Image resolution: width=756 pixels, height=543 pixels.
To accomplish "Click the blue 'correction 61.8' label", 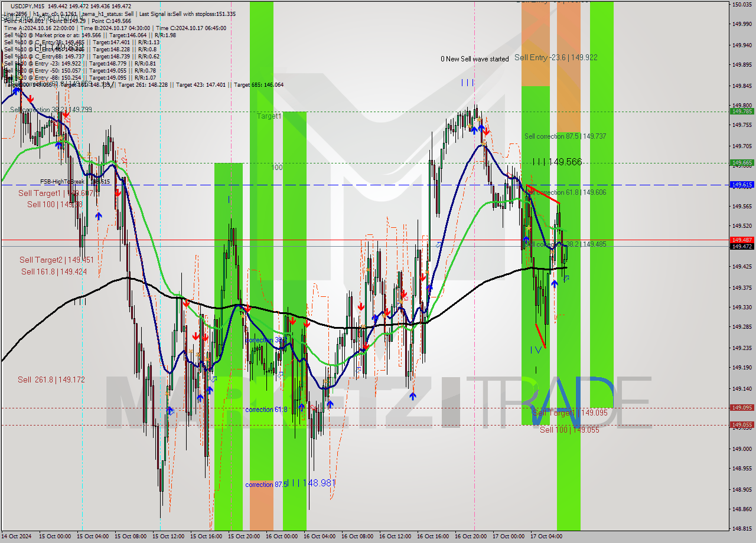I will pyautogui.click(x=266, y=410).
